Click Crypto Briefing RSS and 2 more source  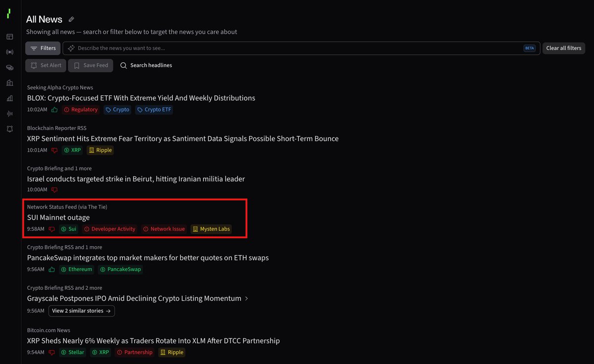tap(65, 288)
